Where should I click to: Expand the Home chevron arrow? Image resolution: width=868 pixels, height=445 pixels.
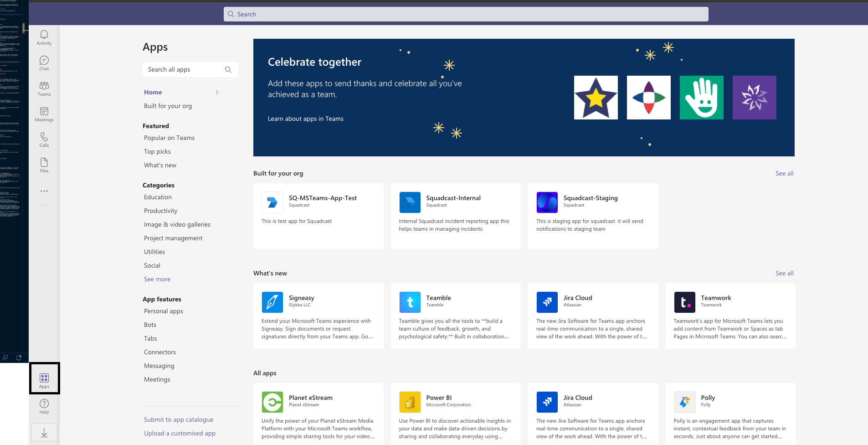217,92
